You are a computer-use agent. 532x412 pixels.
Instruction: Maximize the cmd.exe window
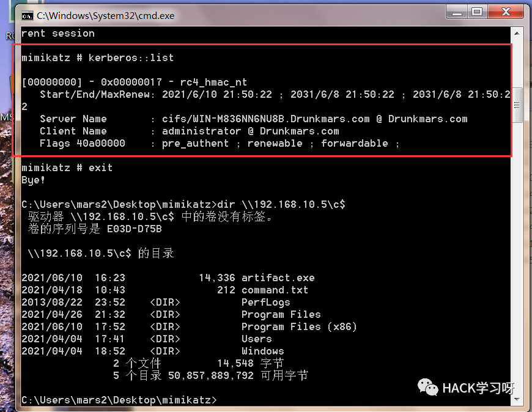point(477,12)
